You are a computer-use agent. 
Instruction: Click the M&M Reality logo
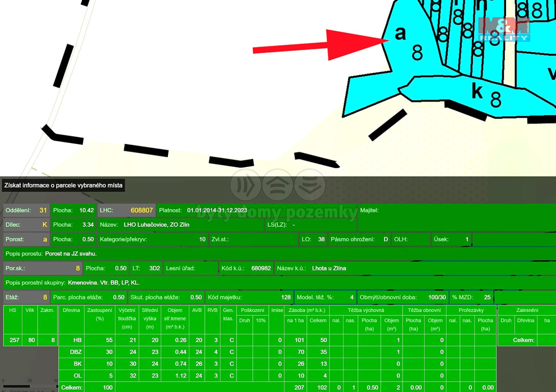[x=504, y=29]
